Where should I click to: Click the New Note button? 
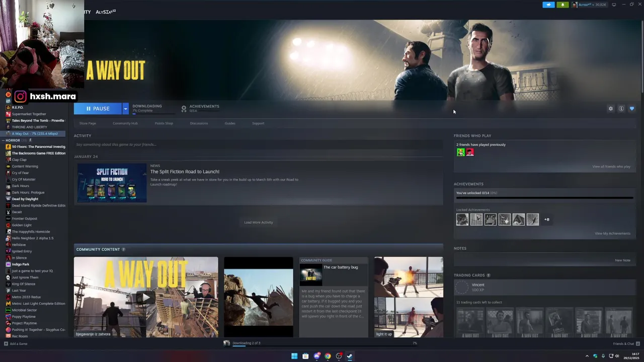click(622, 260)
